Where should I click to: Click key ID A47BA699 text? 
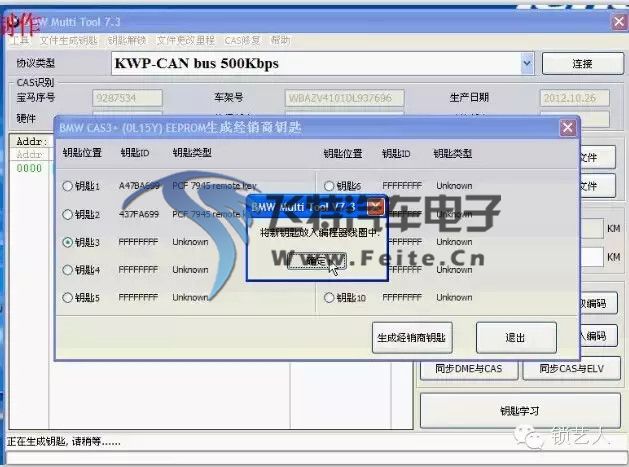click(x=139, y=186)
